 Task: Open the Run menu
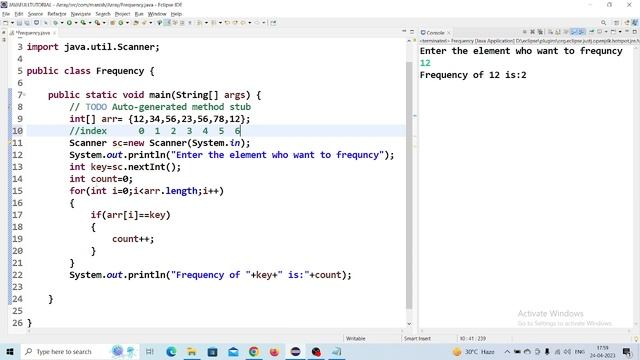coord(139,14)
